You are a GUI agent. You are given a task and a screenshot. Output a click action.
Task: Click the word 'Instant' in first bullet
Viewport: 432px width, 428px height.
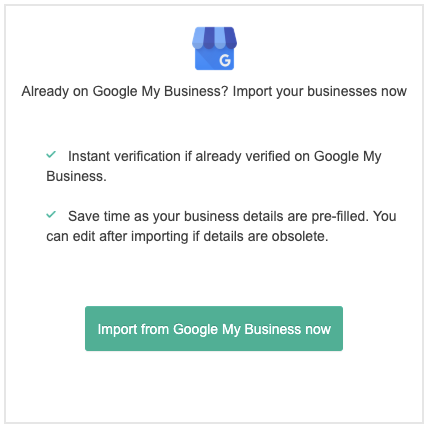89,156
